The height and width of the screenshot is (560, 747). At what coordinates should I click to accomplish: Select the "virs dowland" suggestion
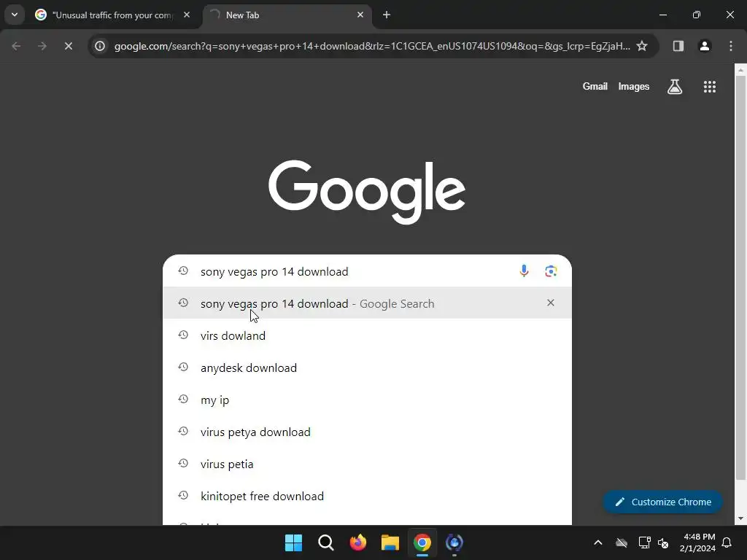pos(367,335)
